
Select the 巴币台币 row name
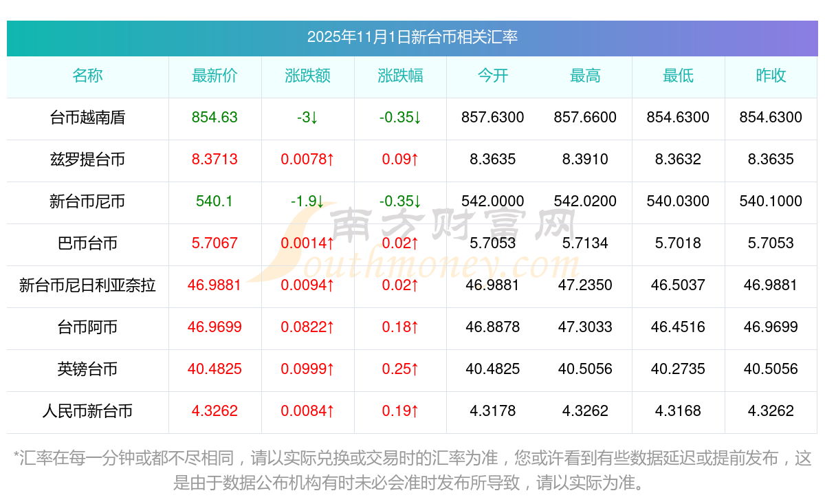87,243
